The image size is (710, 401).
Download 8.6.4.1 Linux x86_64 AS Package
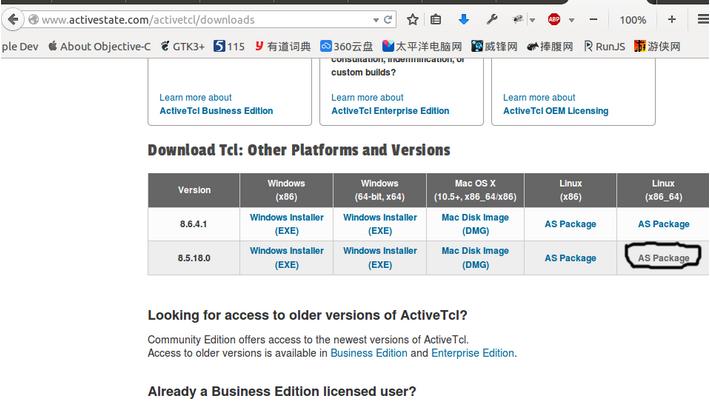[663, 224]
